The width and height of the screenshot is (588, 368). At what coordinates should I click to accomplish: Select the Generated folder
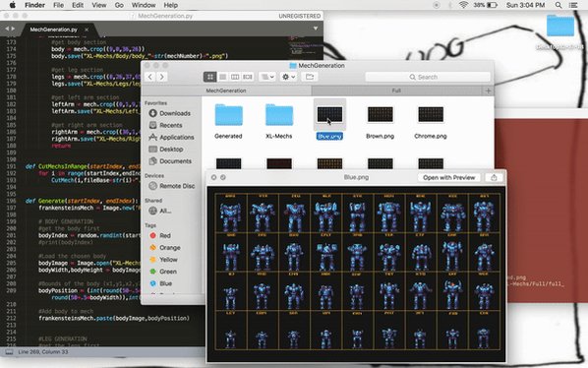pos(228,115)
